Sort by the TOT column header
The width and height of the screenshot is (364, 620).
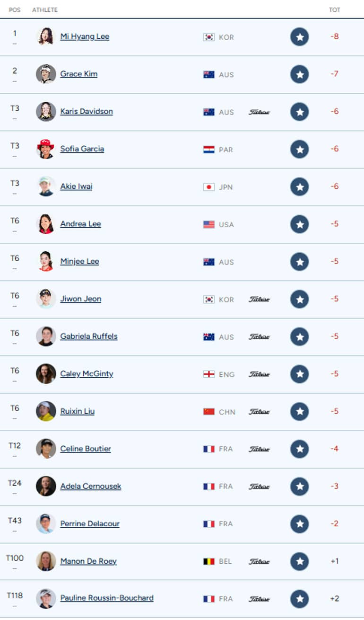[x=335, y=10]
